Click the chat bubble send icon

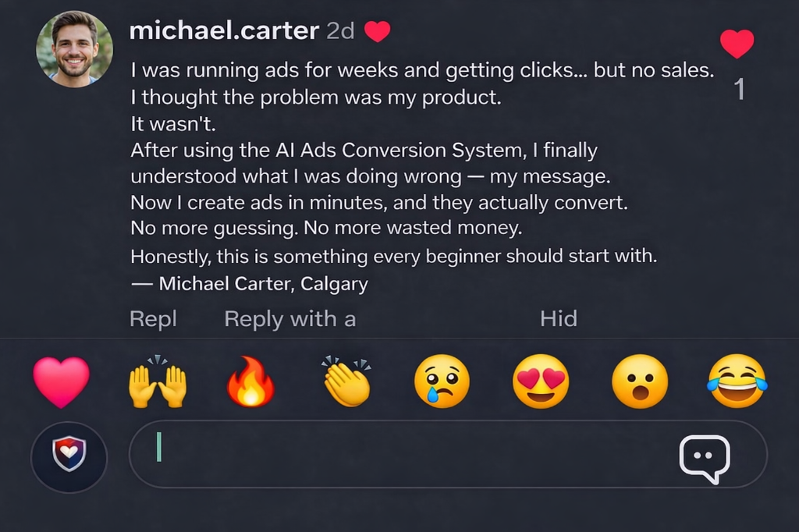pyautogui.click(x=704, y=458)
